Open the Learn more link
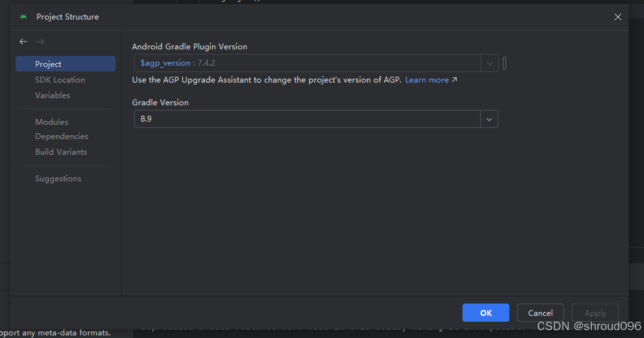Viewport: 644px width, 338px height. 427,80
